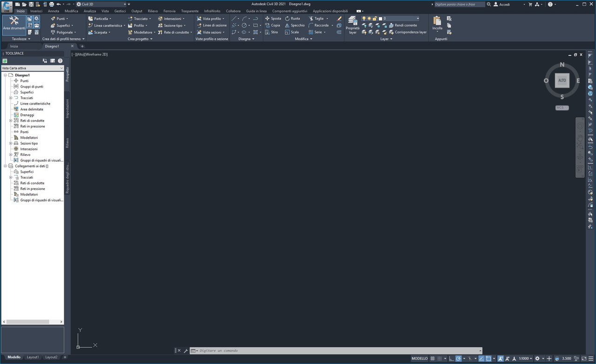Toggle 2D object snap in status bar

[x=488, y=358]
